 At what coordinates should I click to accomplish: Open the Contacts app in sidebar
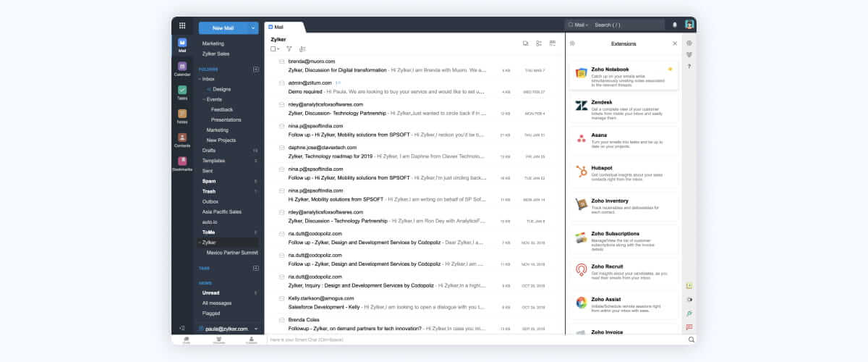click(182, 140)
